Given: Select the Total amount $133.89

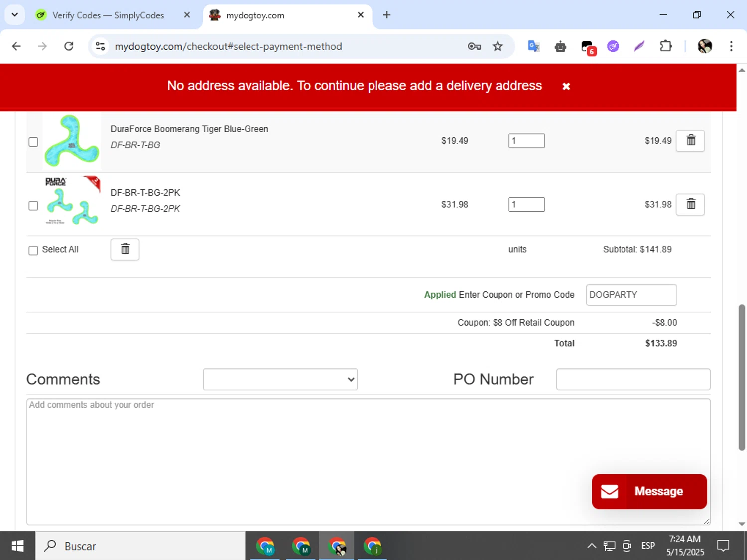Looking at the screenshot, I should [661, 343].
